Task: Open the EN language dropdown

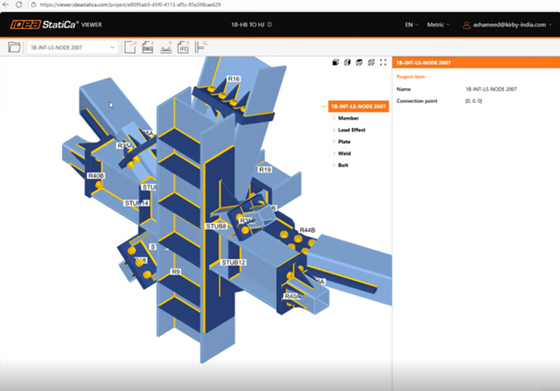Action: point(411,25)
